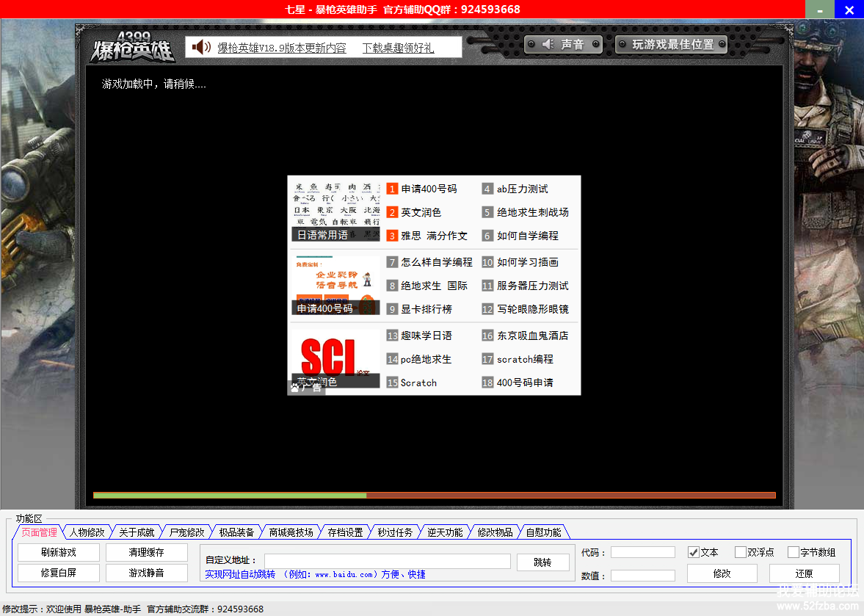Click the game loading progress bar
Screen dimensions: 864x616
pos(435,496)
